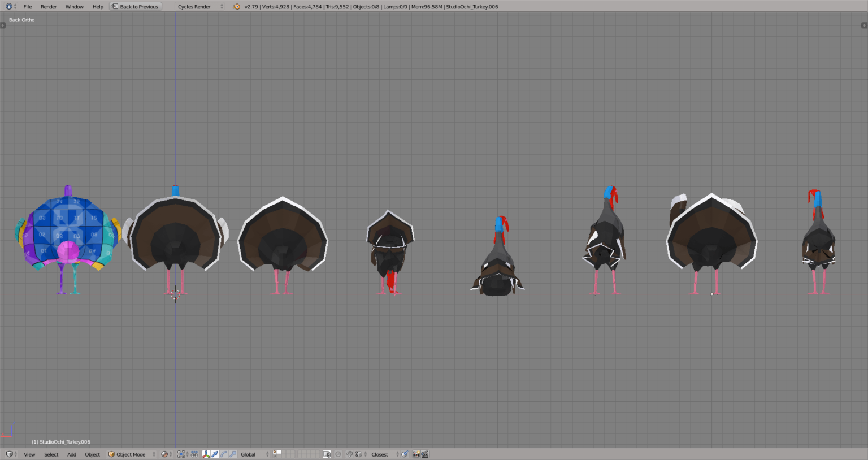Select the rotate manipulator icon
The height and width of the screenshot is (460, 868).
click(223, 454)
